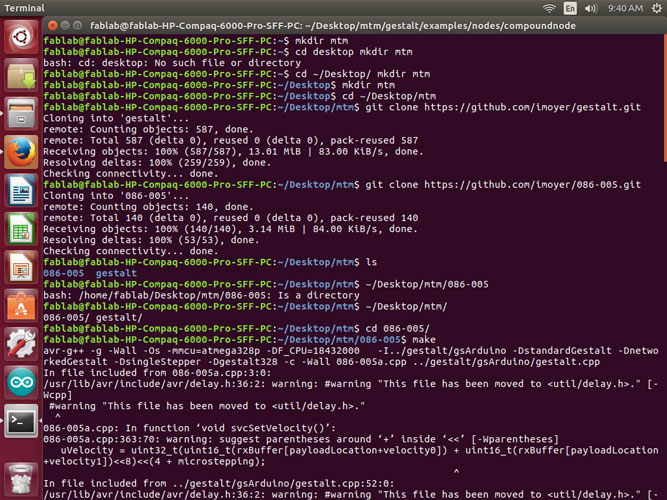Click the 086-005.git clone URL text
The height and width of the screenshot is (500, 667).
(532, 185)
